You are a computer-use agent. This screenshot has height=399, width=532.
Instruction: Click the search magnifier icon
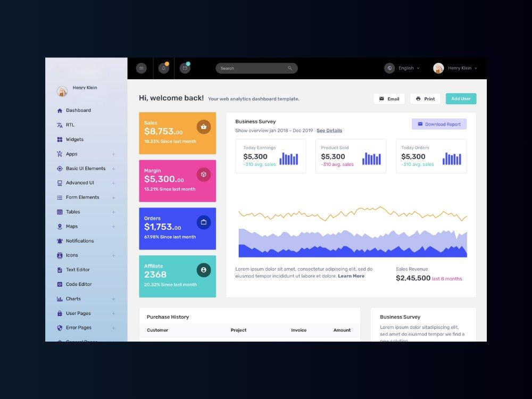pyautogui.click(x=290, y=68)
